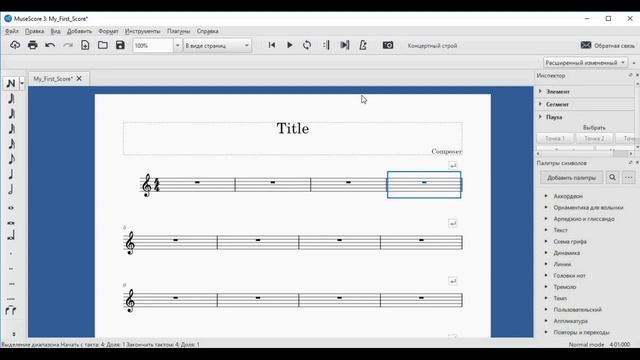Open the note input mode dropdown arrow
This screenshot has height=360, width=640.
tap(22, 83)
